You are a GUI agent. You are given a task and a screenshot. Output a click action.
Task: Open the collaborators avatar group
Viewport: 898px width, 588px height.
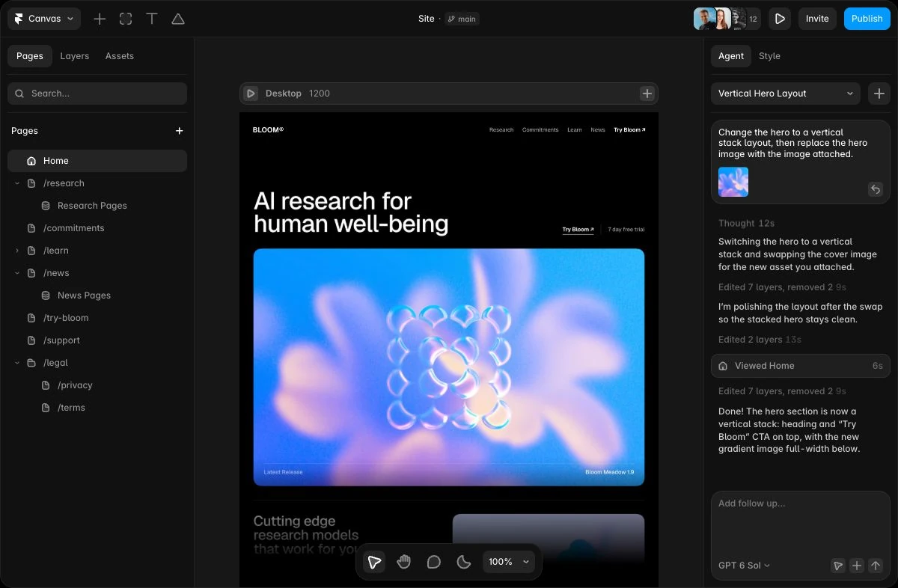727,19
